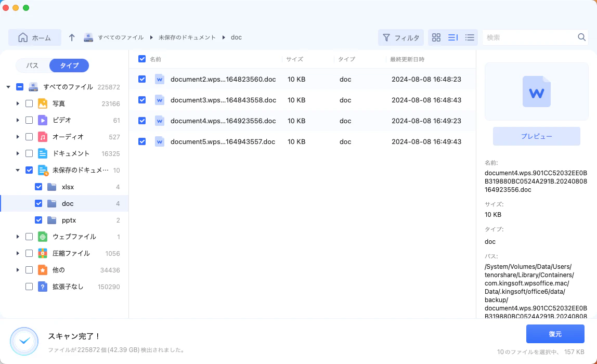
Task: Click the 未保存のドキュメント category icon
Action: 43,170
